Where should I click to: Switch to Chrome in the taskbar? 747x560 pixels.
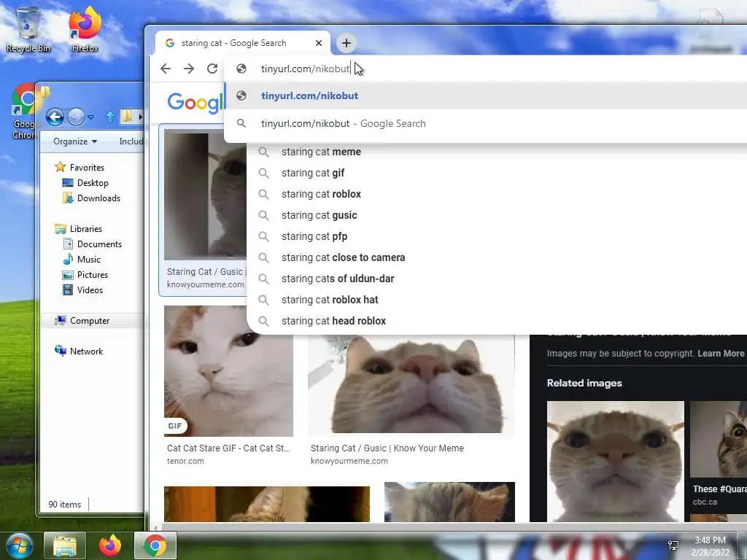coord(155,545)
